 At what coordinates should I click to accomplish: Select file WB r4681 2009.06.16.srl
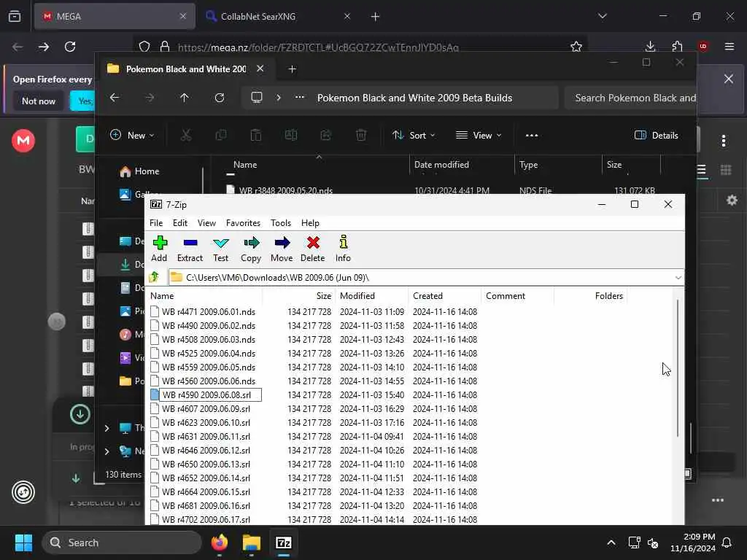206,506
